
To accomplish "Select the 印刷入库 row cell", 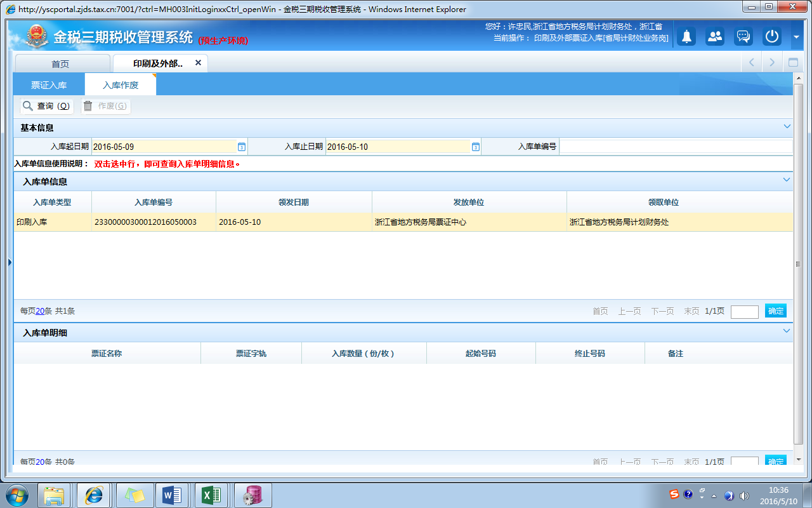I will click(53, 222).
